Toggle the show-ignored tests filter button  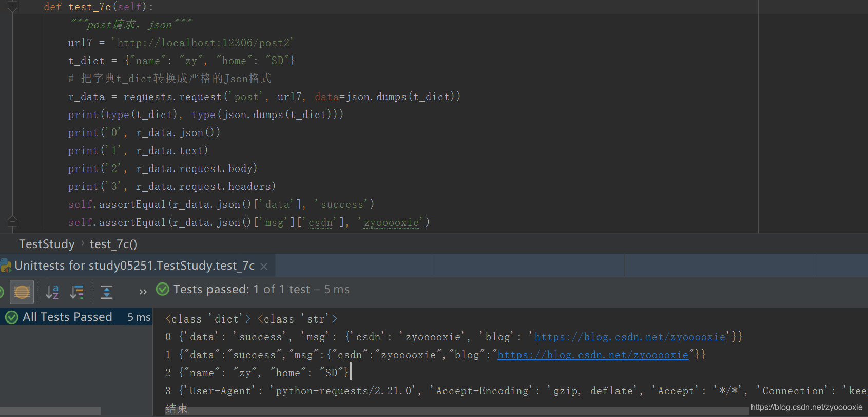coord(22,292)
